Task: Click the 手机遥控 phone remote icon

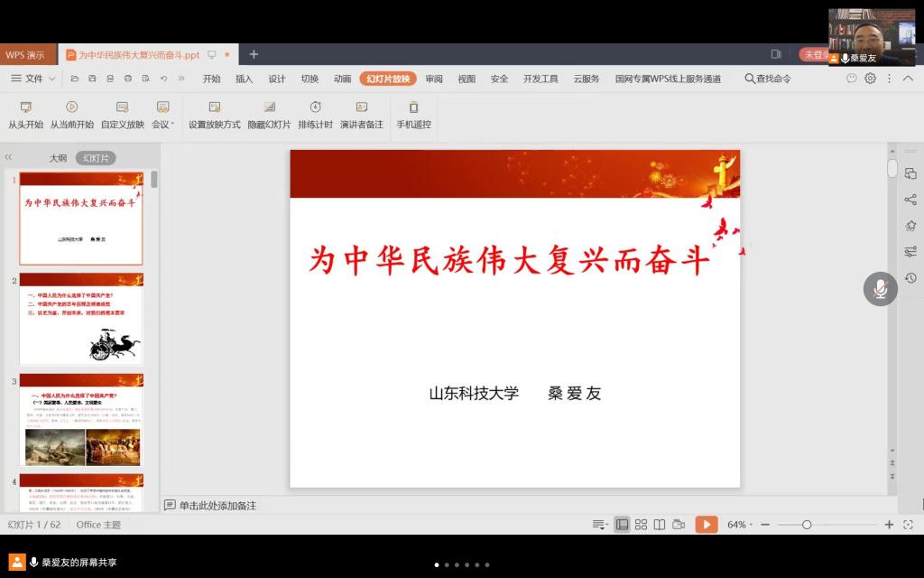Action: coord(413,115)
